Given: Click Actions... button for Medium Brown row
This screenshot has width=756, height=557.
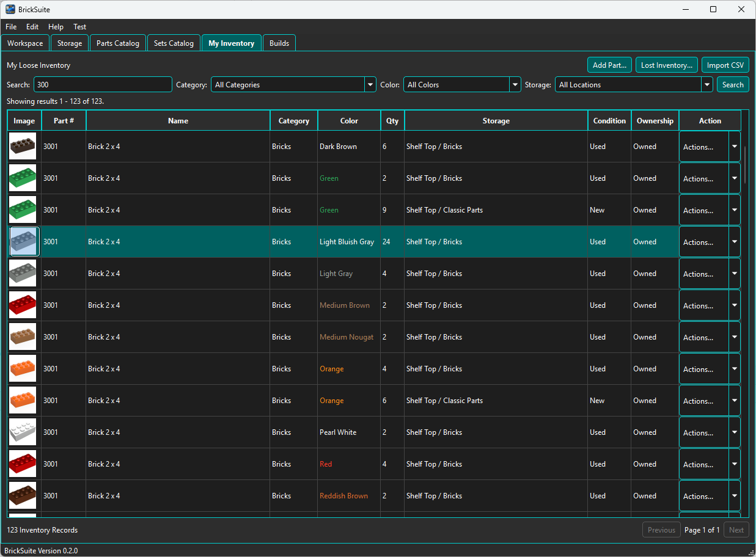Looking at the screenshot, I should (704, 305).
